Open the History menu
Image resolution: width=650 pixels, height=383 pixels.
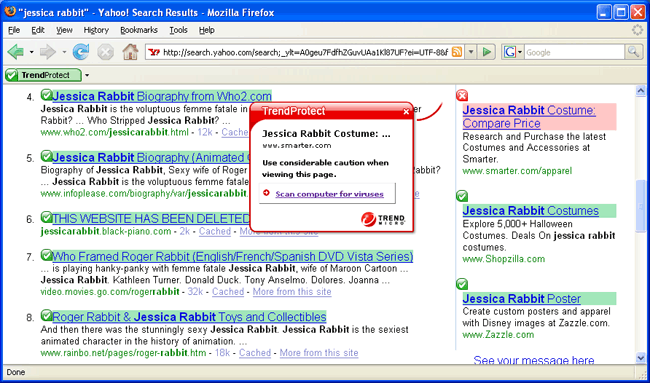(x=96, y=30)
